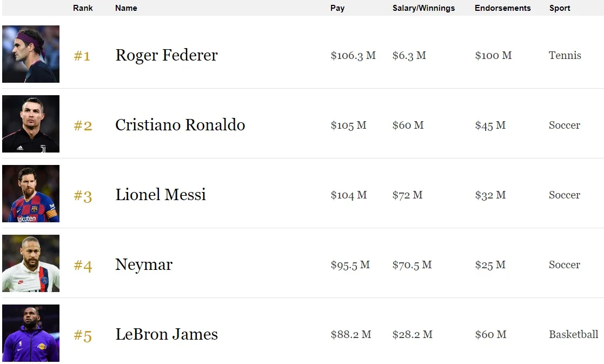Click the Tennis sport label
The image size is (604, 364).
[x=565, y=55]
